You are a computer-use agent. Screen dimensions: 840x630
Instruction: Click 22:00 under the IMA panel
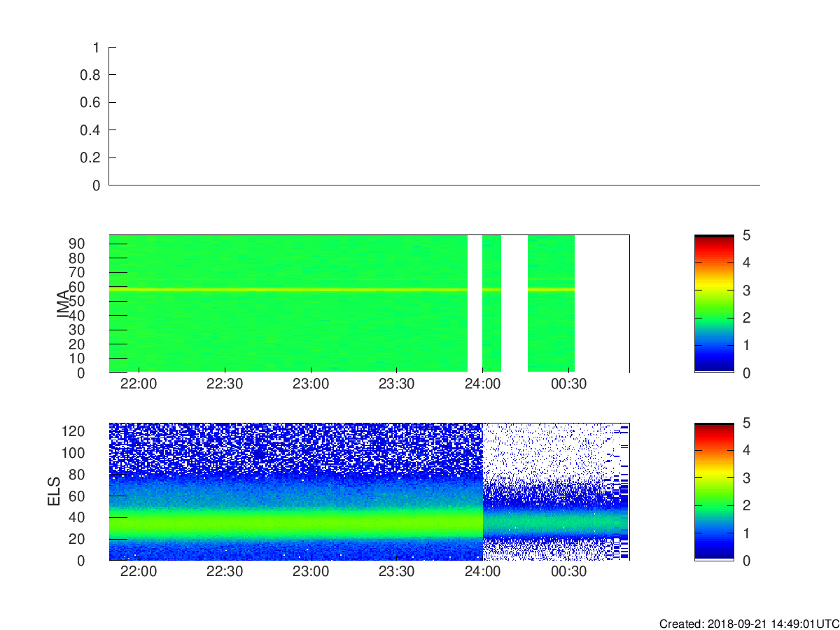click(x=139, y=384)
